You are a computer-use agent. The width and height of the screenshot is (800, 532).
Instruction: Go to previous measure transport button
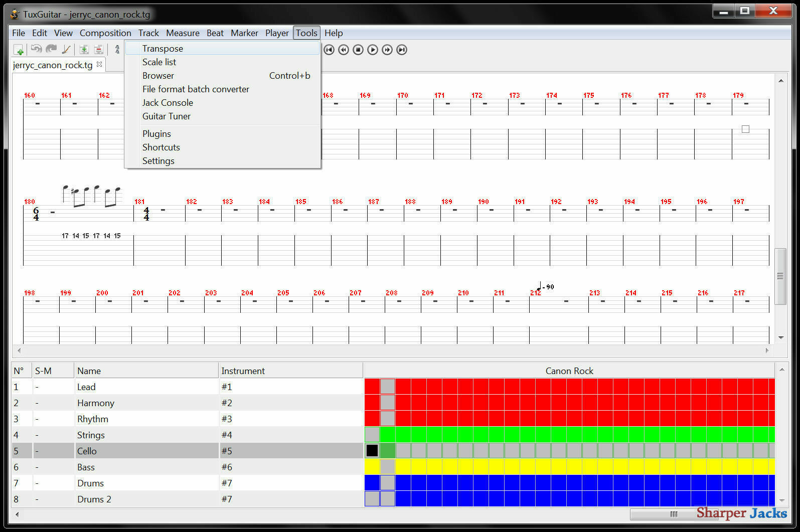tap(344, 50)
